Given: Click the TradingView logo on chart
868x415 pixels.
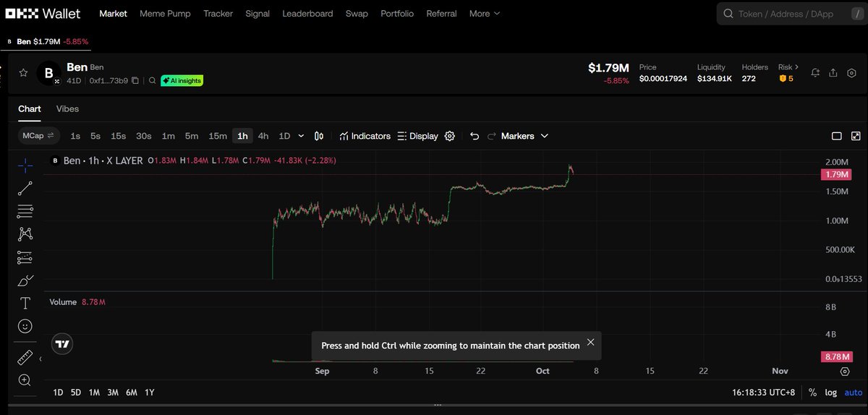Looking at the screenshot, I should point(63,344).
